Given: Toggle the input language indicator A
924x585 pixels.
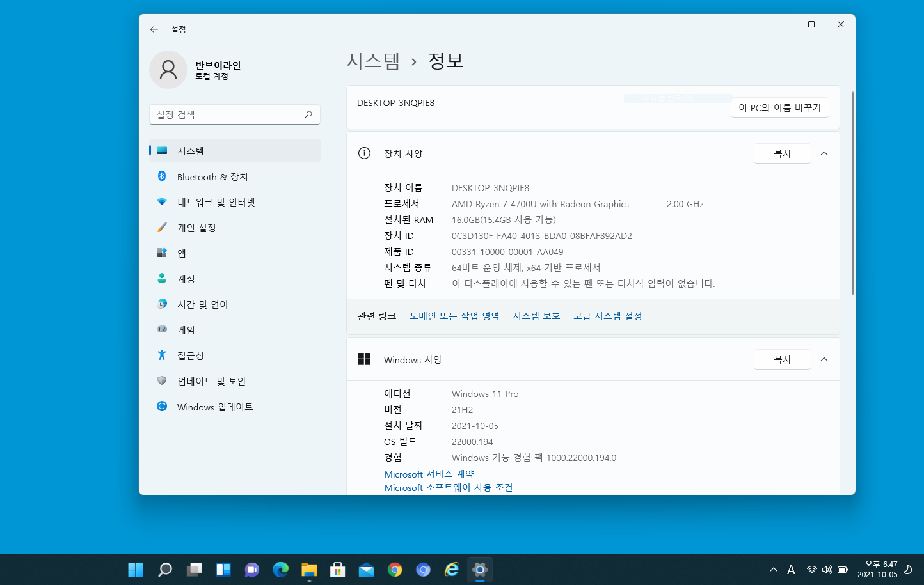Looking at the screenshot, I should pos(792,570).
